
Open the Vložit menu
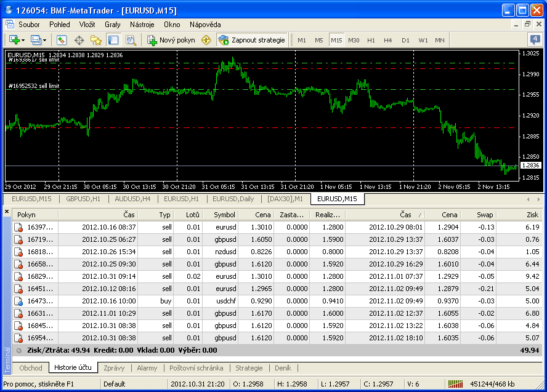[x=87, y=25]
